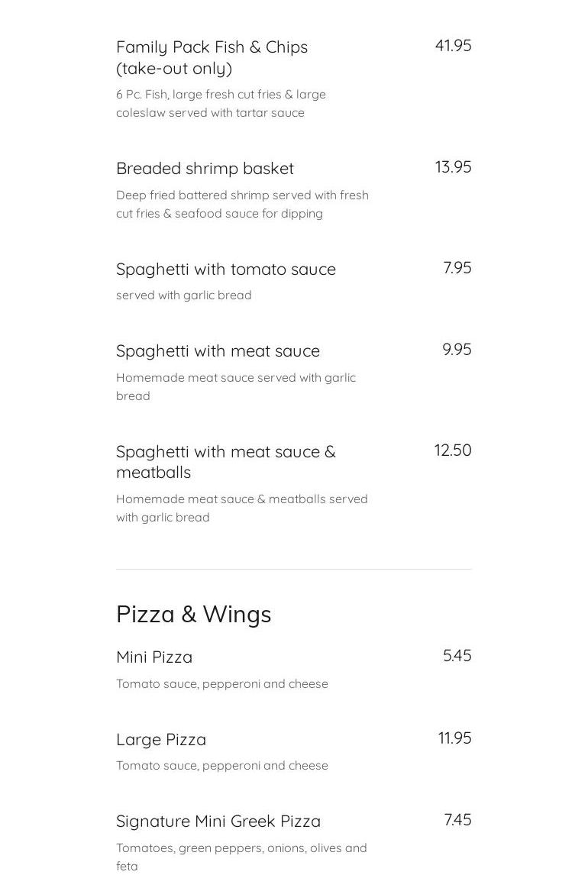Click the 12.50 price
The width and height of the screenshot is (588, 875).
[453, 450]
